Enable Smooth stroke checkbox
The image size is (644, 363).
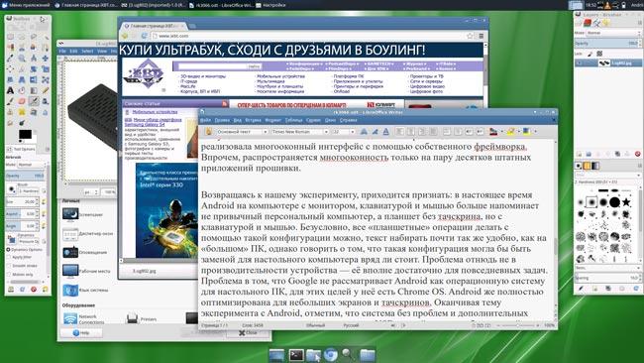click(x=8, y=266)
